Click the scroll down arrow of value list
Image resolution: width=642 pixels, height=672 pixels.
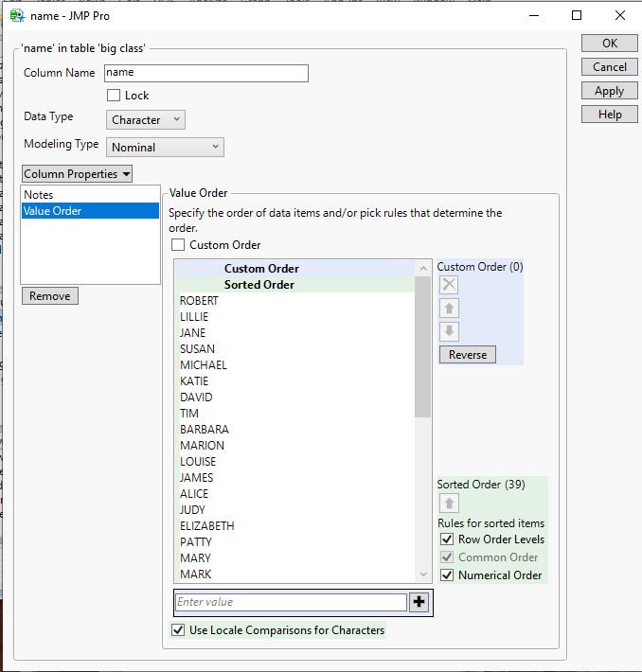423,574
